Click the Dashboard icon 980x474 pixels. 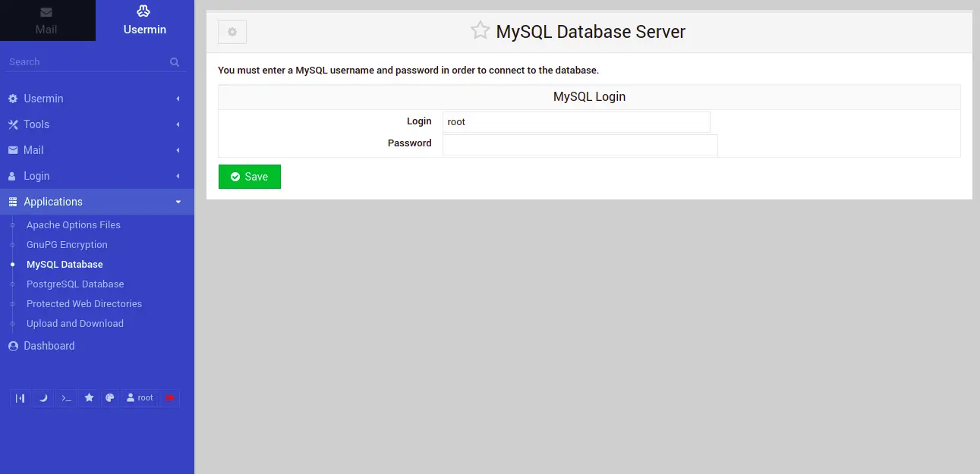pyautogui.click(x=13, y=346)
